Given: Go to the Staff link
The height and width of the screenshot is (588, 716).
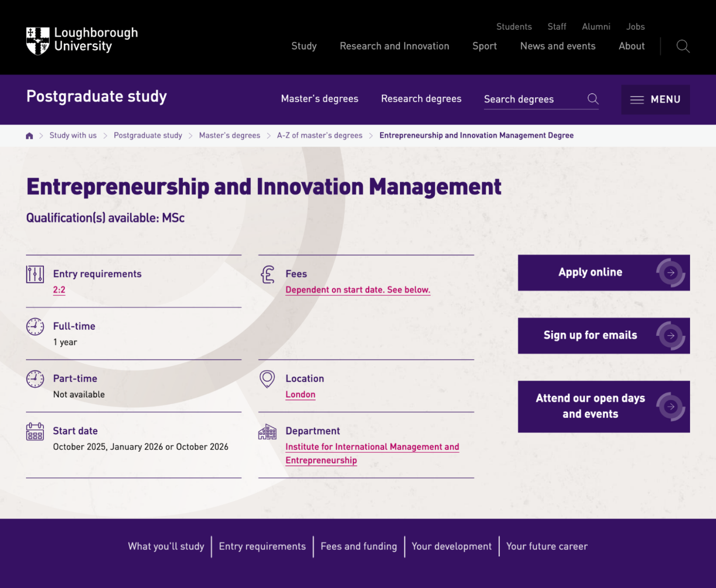Looking at the screenshot, I should pos(557,27).
